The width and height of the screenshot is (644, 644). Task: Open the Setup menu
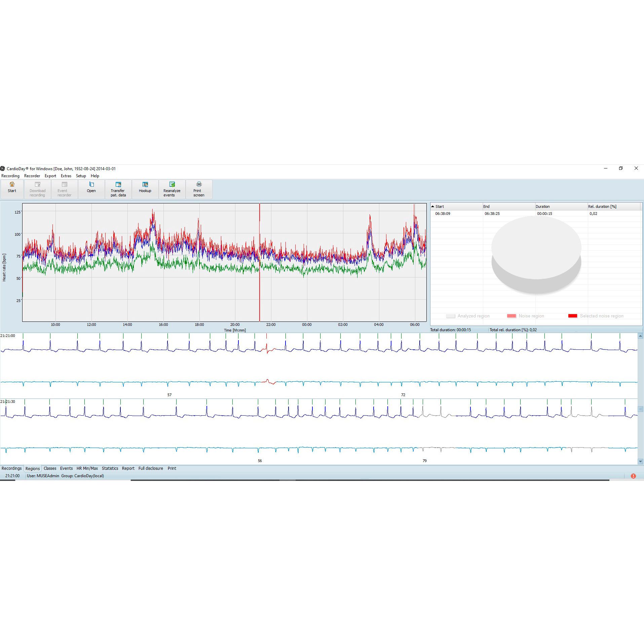tap(81, 176)
